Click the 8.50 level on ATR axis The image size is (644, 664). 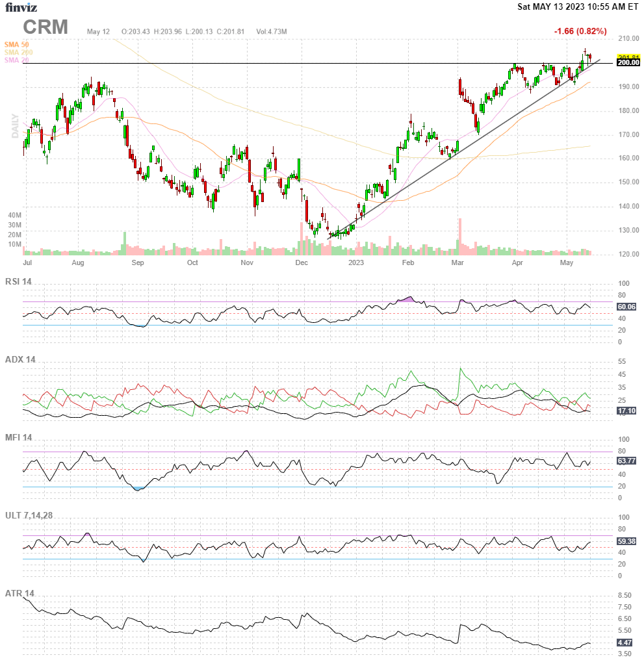(625, 595)
